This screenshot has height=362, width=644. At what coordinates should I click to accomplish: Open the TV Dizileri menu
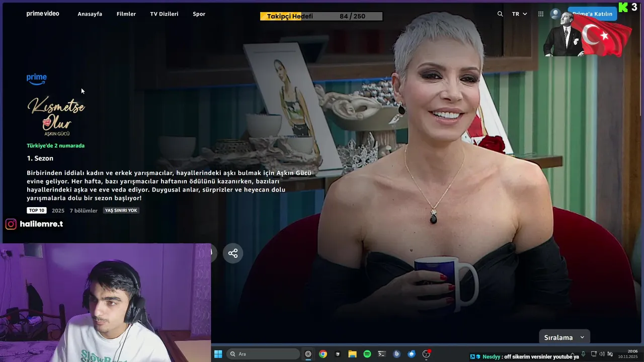click(164, 14)
